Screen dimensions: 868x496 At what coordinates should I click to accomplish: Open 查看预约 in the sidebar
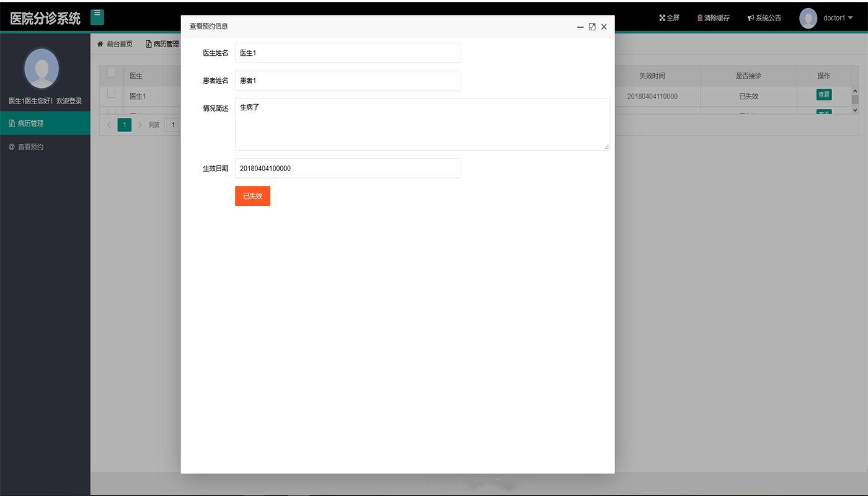tap(45, 147)
